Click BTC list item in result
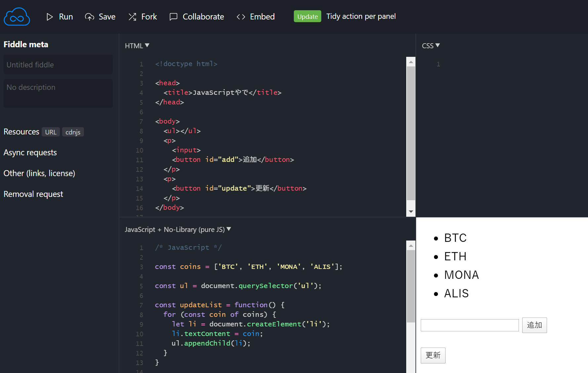This screenshot has height=373, width=588. 455,238
